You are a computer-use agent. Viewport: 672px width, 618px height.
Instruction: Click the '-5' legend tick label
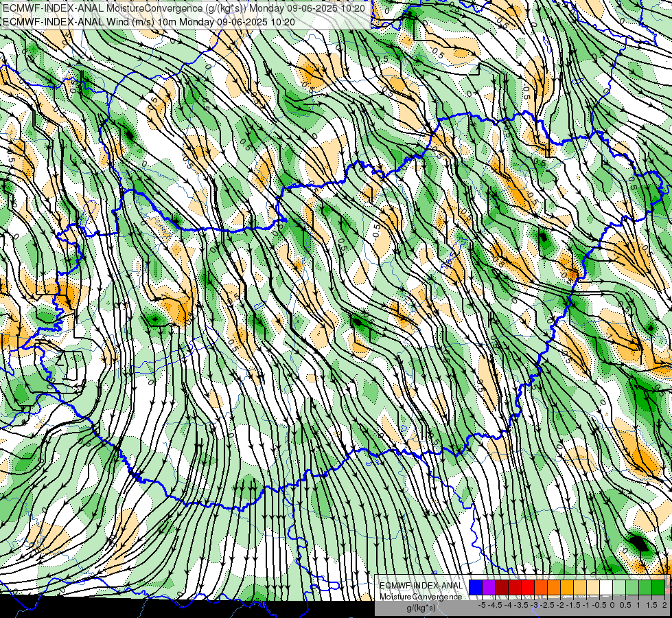click(482, 605)
